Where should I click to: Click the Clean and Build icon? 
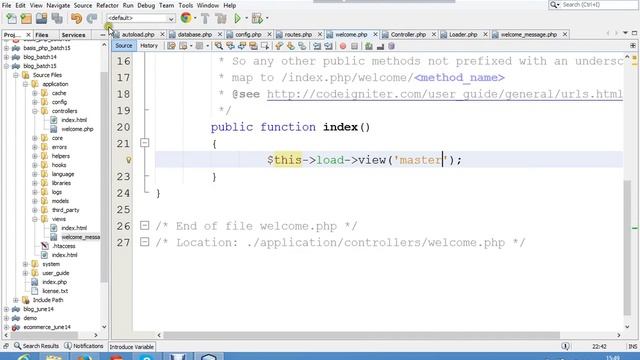click(220, 18)
